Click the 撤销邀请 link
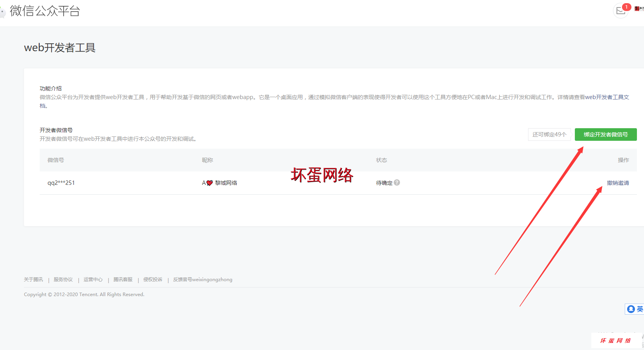This screenshot has width=644, height=350. (x=618, y=183)
